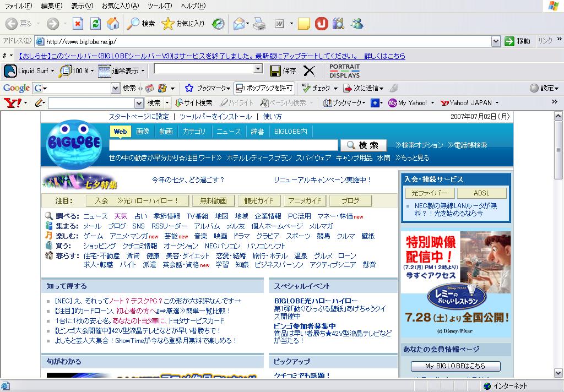Click the ADSL button
Screen dimensions: 564x392
click(x=481, y=193)
